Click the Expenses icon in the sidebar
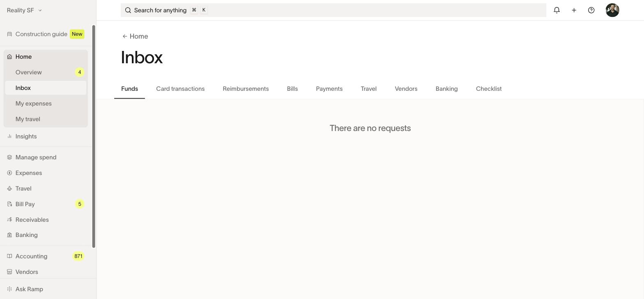This screenshot has width=644, height=299. click(x=9, y=173)
